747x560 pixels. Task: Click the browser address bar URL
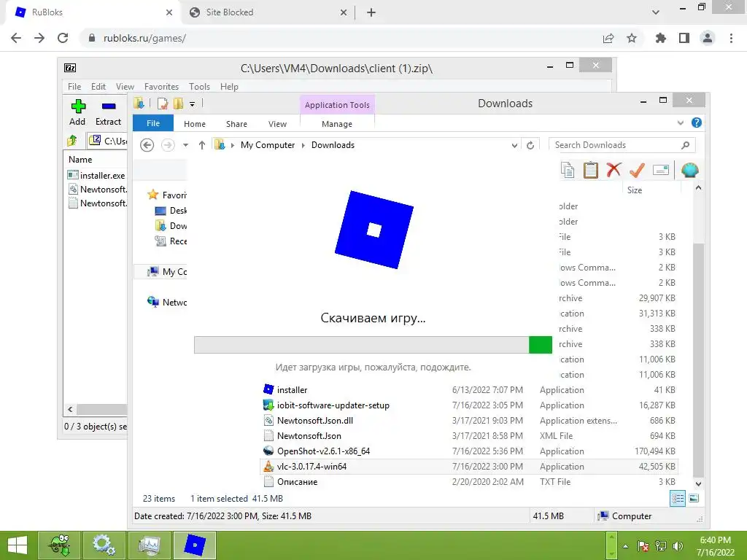144,38
